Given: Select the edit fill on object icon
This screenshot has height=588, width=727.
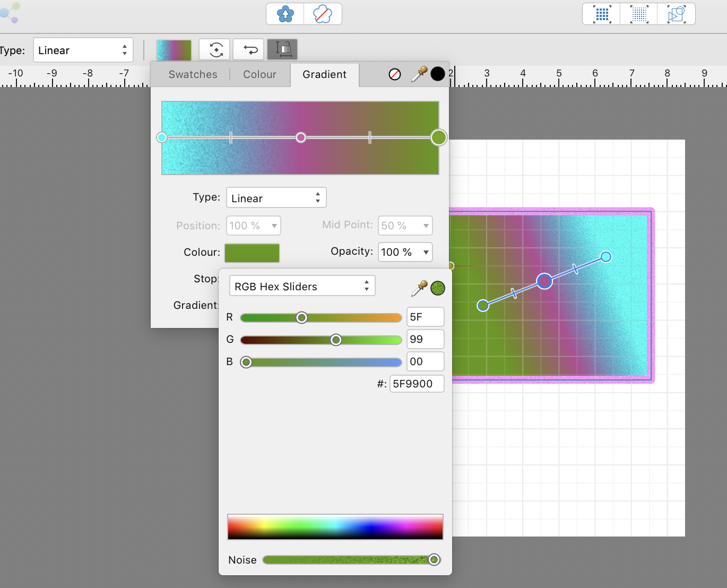Looking at the screenshot, I should pyautogui.click(x=282, y=49).
